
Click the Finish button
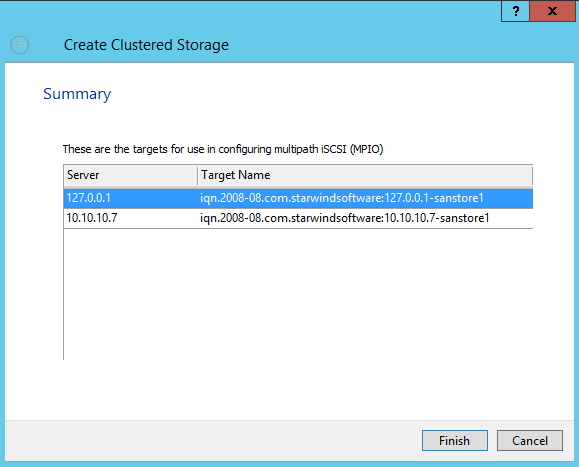pos(455,440)
